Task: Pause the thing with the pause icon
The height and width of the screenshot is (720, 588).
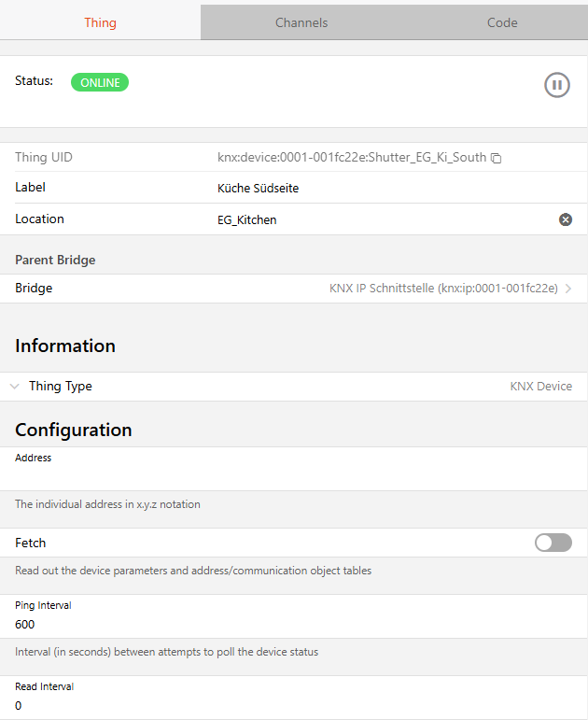Action: click(x=557, y=85)
